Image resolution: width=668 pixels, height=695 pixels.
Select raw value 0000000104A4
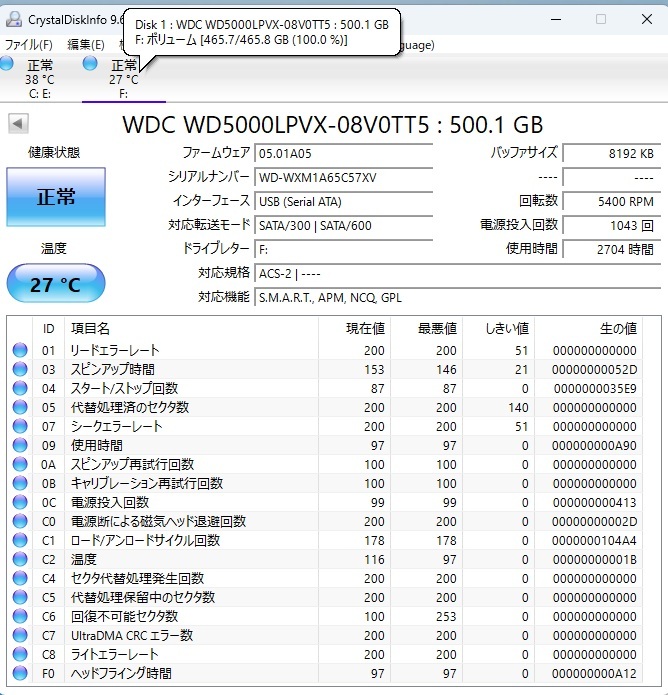tap(594, 541)
